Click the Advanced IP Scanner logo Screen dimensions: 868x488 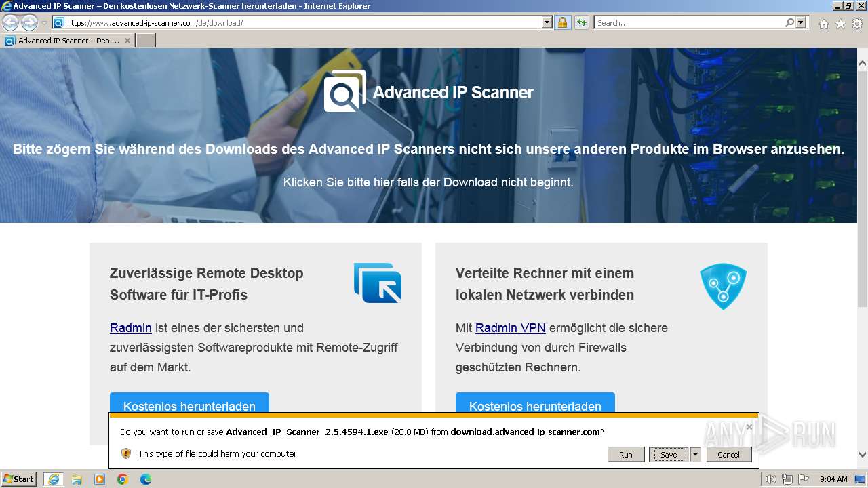[429, 91]
